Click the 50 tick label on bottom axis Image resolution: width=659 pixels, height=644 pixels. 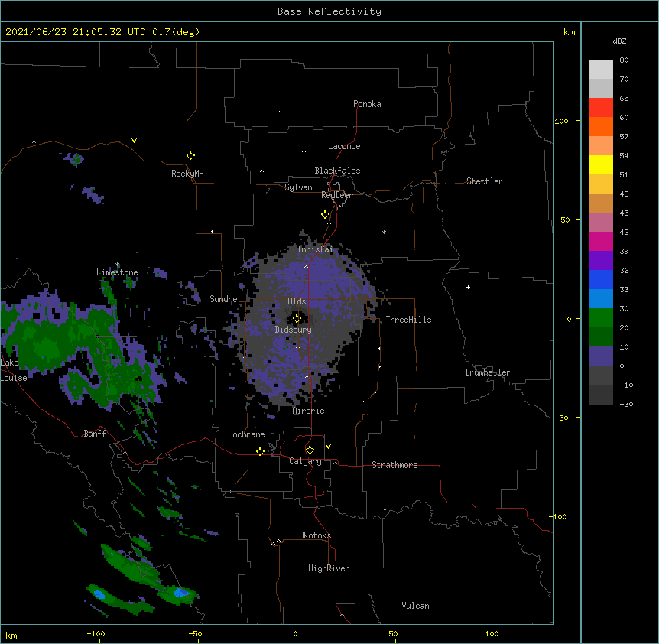pyautogui.click(x=393, y=634)
